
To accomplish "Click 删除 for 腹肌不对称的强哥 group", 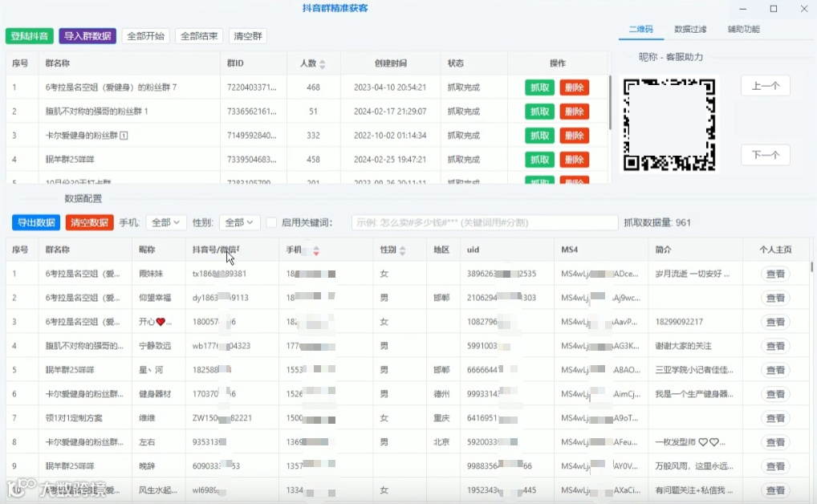I will [x=574, y=112].
